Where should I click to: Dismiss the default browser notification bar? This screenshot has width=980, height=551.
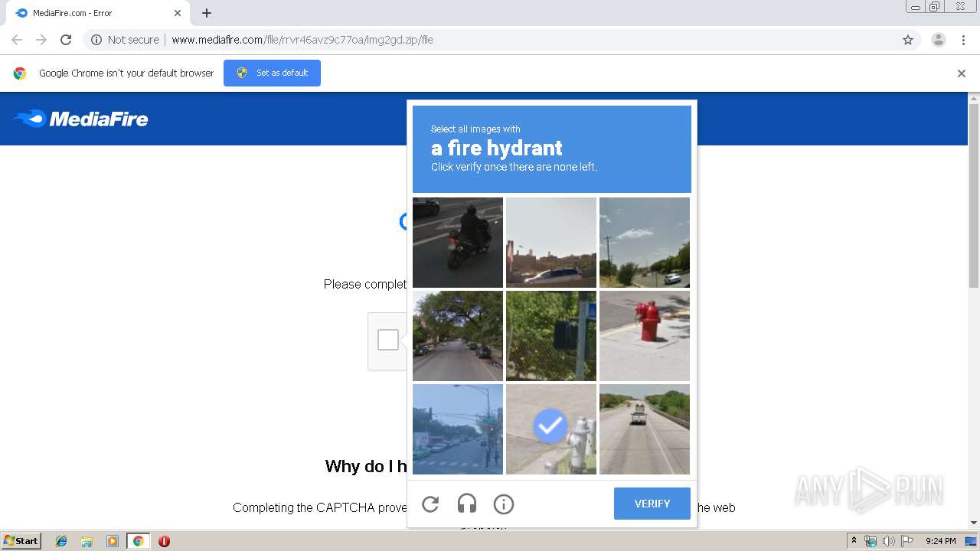click(x=962, y=73)
